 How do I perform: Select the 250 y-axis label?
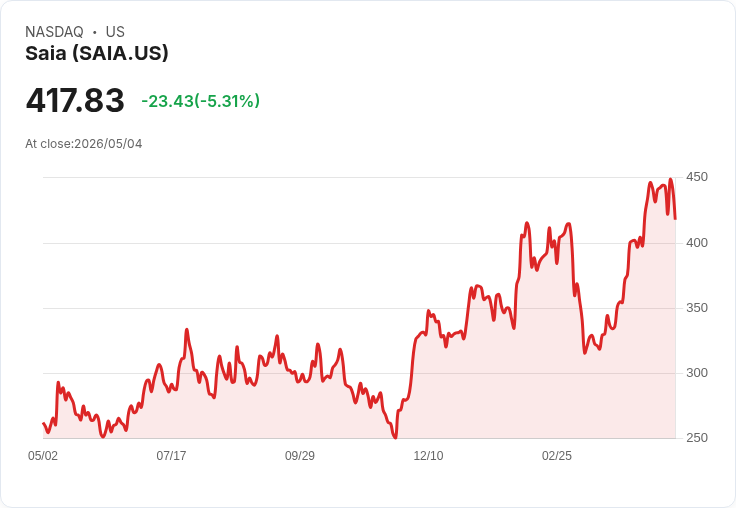point(697,438)
